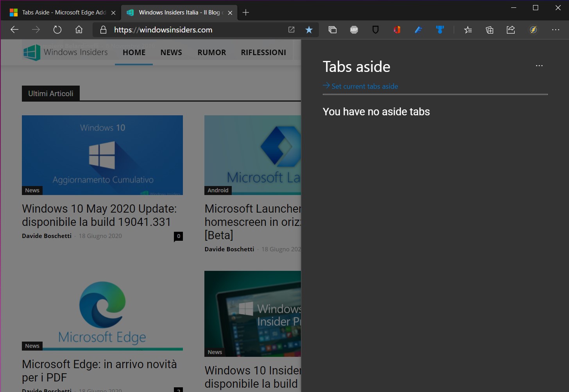
Task: Select RUMOR in site navigation
Action: tap(212, 52)
